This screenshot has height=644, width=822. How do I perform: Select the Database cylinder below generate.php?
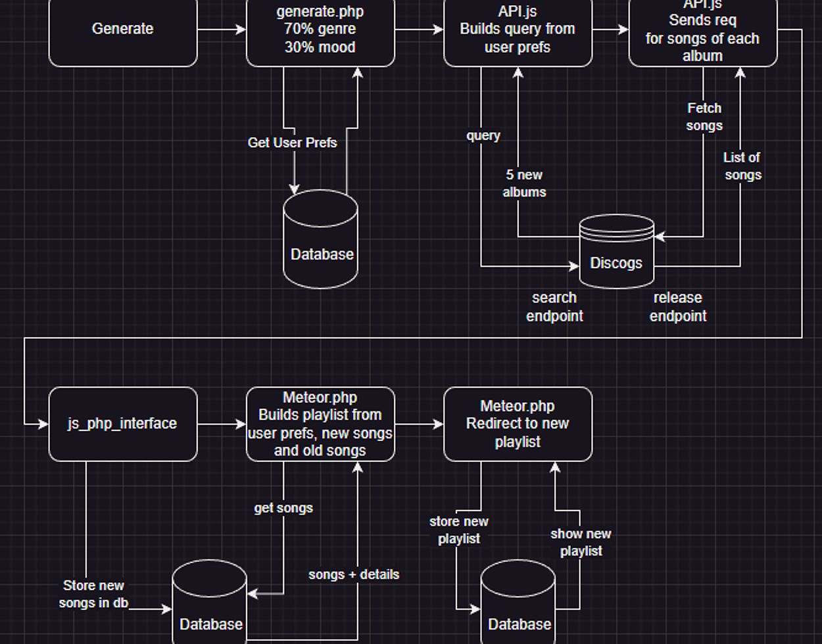(321, 243)
